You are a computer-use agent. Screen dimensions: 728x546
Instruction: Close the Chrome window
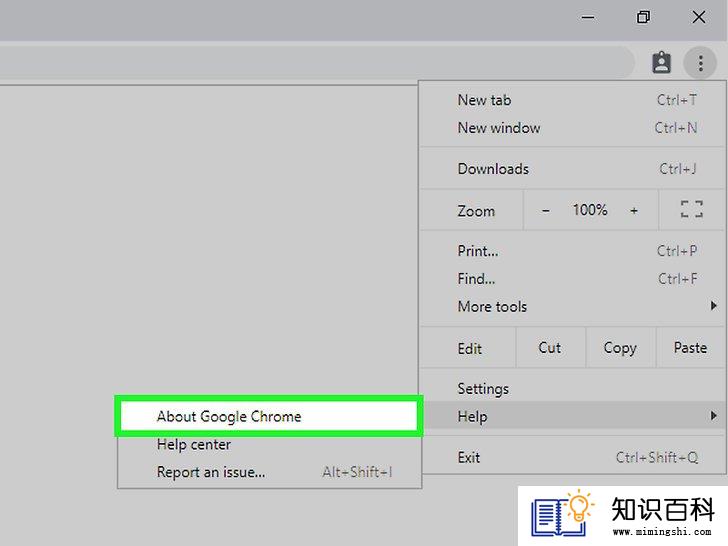[x=699, y=18]
